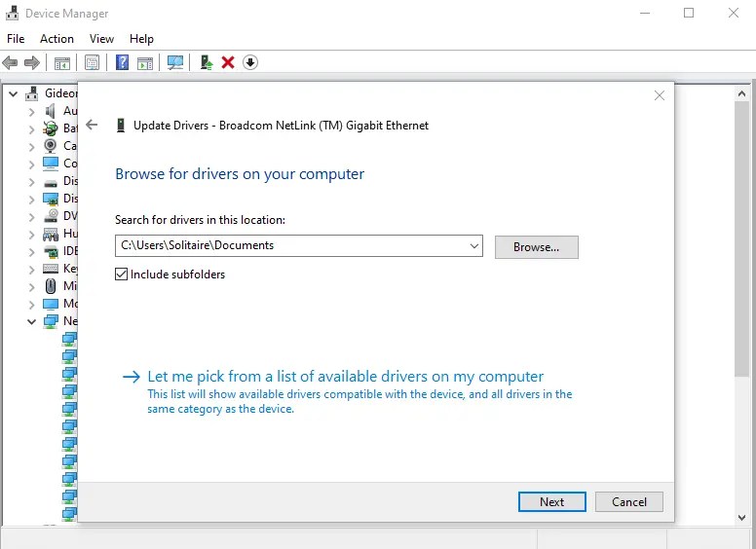Click the blue Help question mark icon

click(122, 62)
